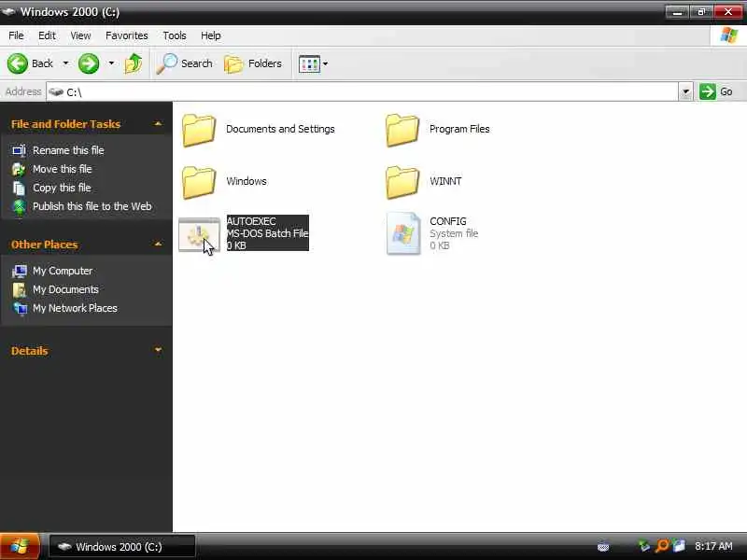This screenshot has width=747, height=560.
Task: Select the Windows folder icon
Action: (x=199, y=182)
